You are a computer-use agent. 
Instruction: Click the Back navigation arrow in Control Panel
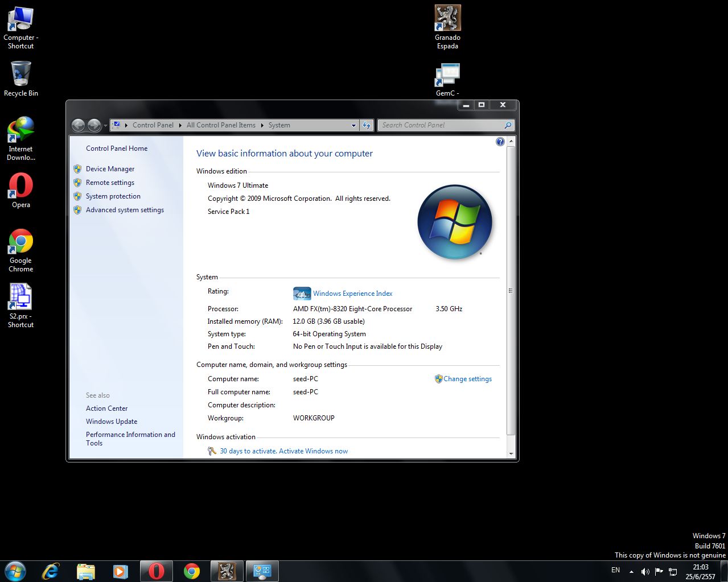(79, 125)
